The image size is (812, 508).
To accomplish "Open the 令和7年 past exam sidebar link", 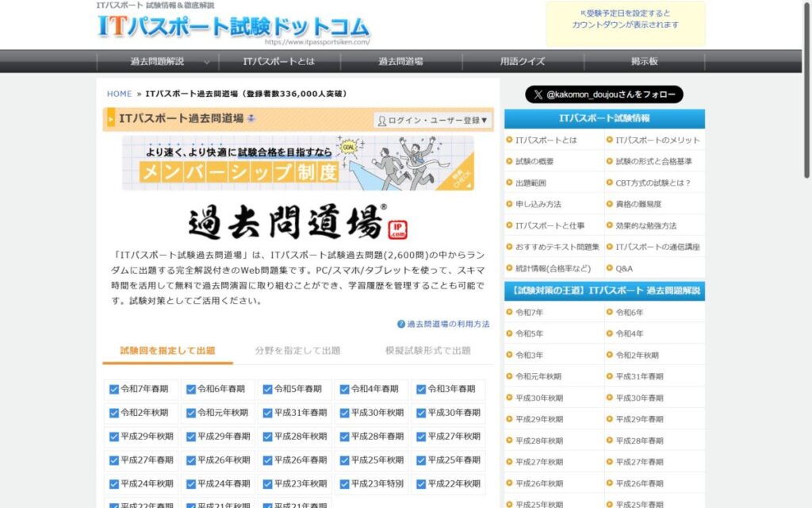I will tap(529, 313).
